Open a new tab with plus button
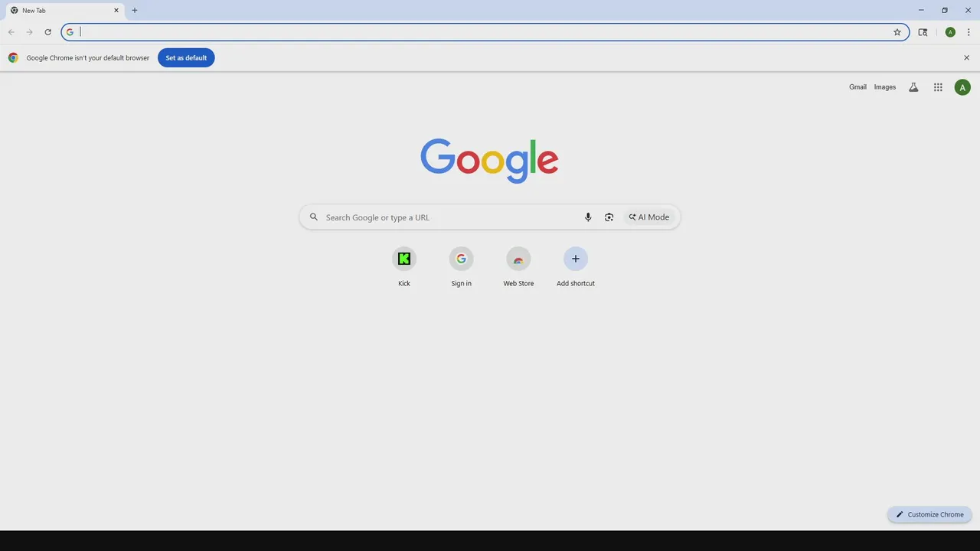The image size is (980, 551). click(x=135, y=11)
